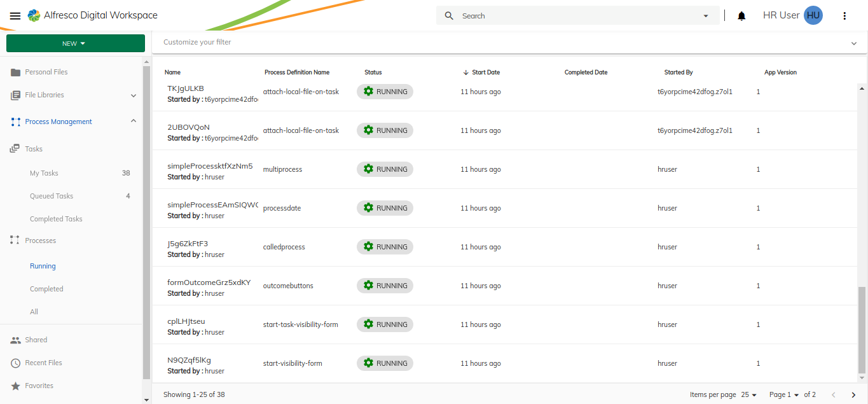Select the Process Management icon

coord(15,121)
